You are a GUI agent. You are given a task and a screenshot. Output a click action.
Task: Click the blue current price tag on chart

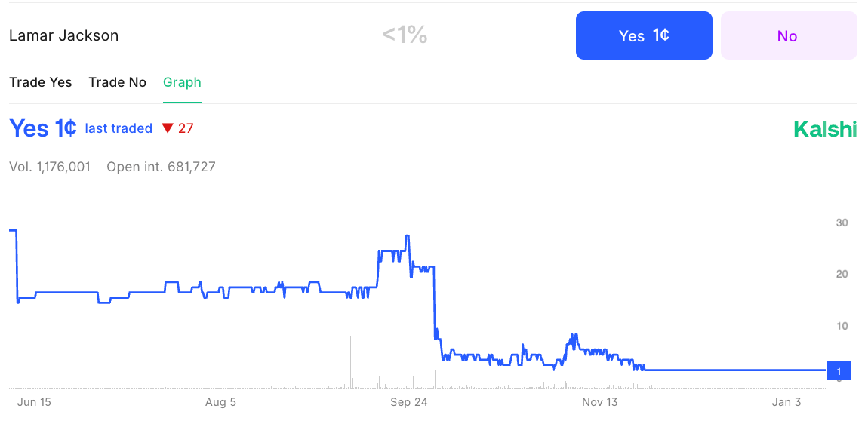[x=838, y=370]
